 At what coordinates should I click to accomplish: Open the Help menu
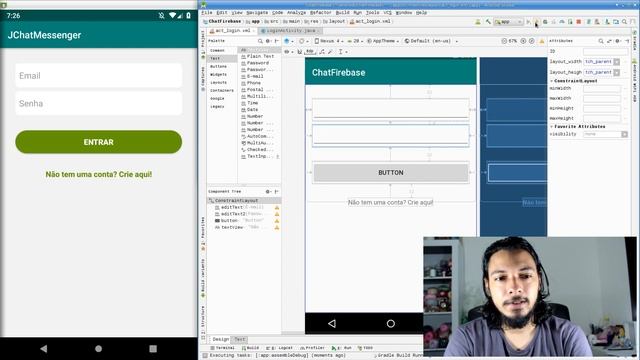[x=421, y=13]
